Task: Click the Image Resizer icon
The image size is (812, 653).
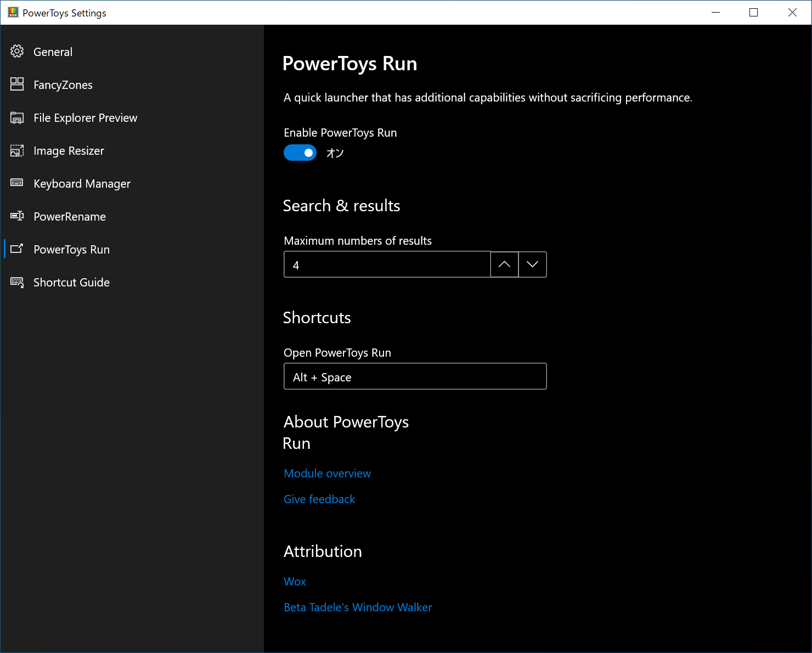Action: (17, 150)
